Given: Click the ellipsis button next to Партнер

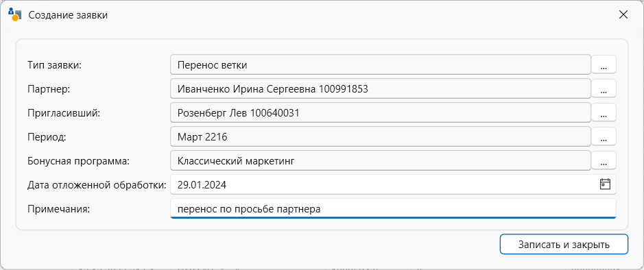Looking at the screenshot, I should [x=604, y=89].
